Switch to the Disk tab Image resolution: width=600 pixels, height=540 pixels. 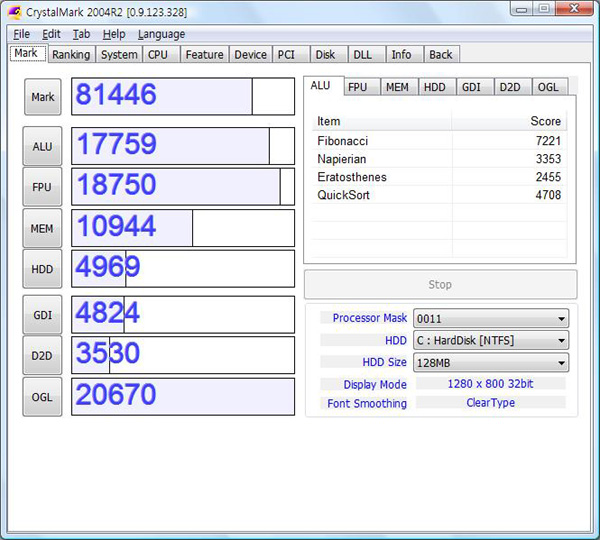point(329,55)
